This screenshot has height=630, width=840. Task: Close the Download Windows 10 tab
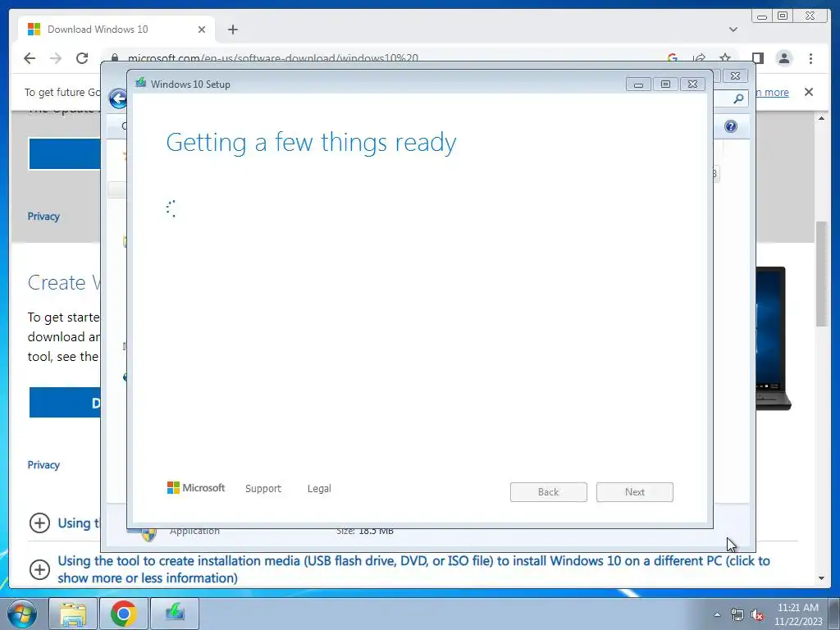tap(202, 30)
